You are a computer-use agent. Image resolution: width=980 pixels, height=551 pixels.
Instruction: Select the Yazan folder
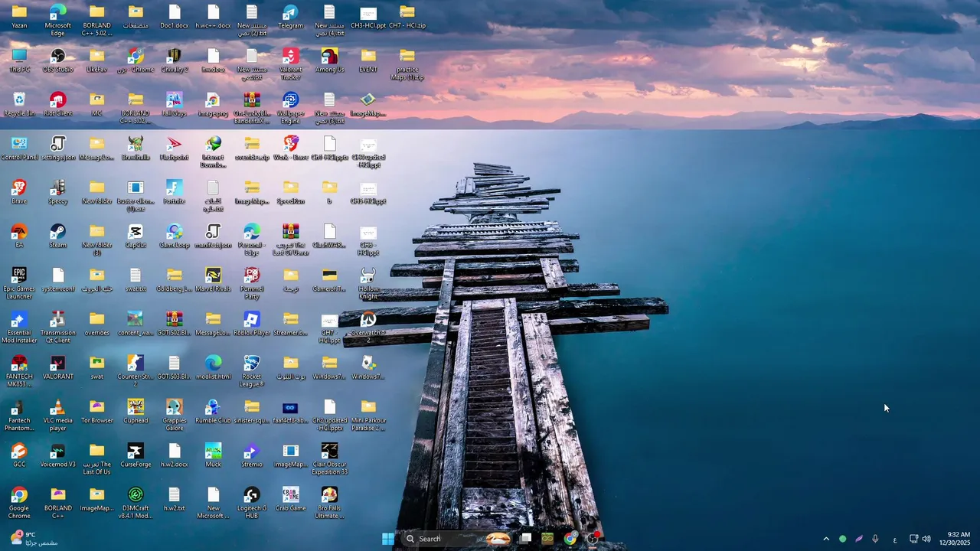[x=19, y=17]
